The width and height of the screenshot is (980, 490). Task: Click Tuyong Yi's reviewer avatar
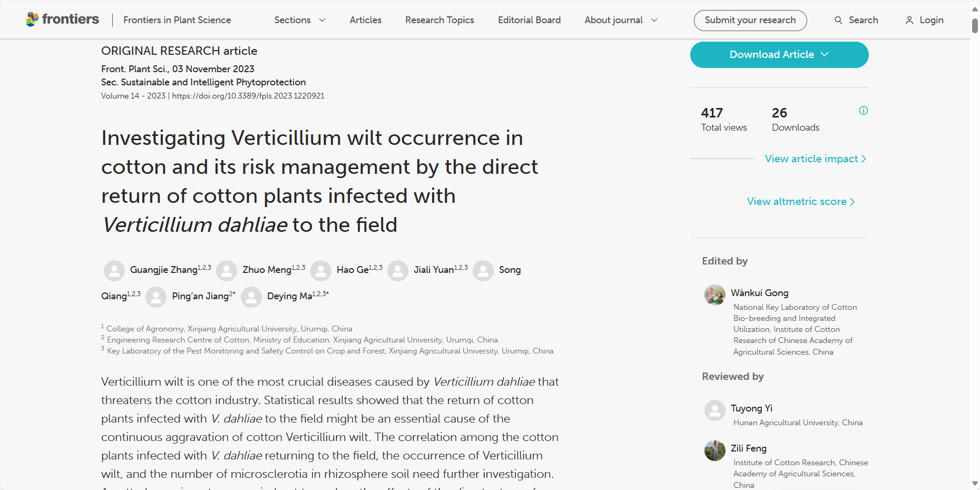(x=715, y=410)
